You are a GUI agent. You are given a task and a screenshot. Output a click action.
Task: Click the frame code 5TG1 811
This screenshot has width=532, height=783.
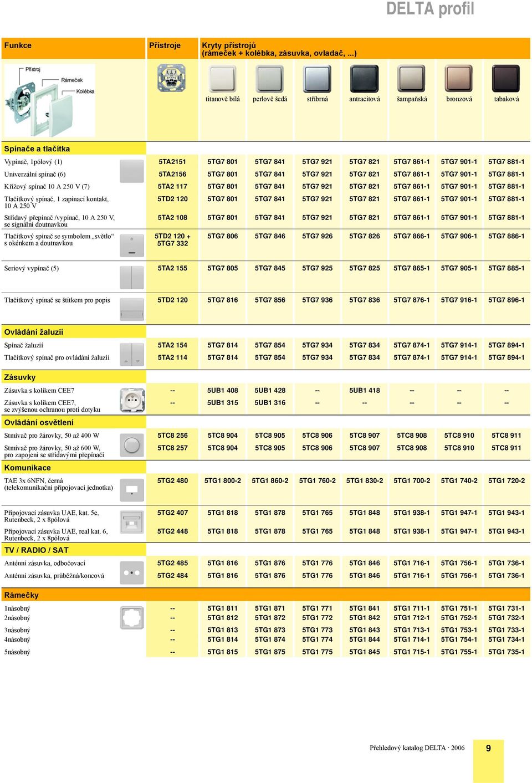223,608
